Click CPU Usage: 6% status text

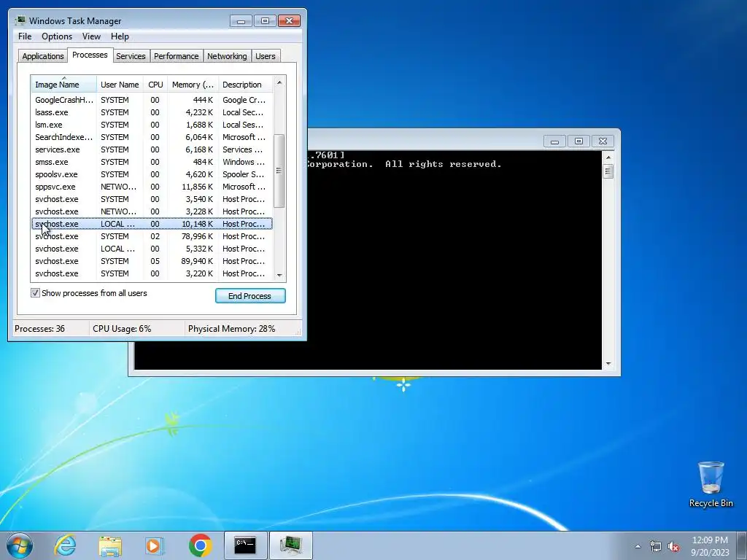coord(122,329)
